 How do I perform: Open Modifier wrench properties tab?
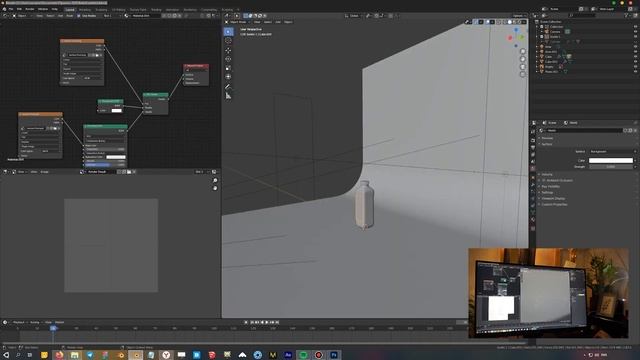[533, 185]
